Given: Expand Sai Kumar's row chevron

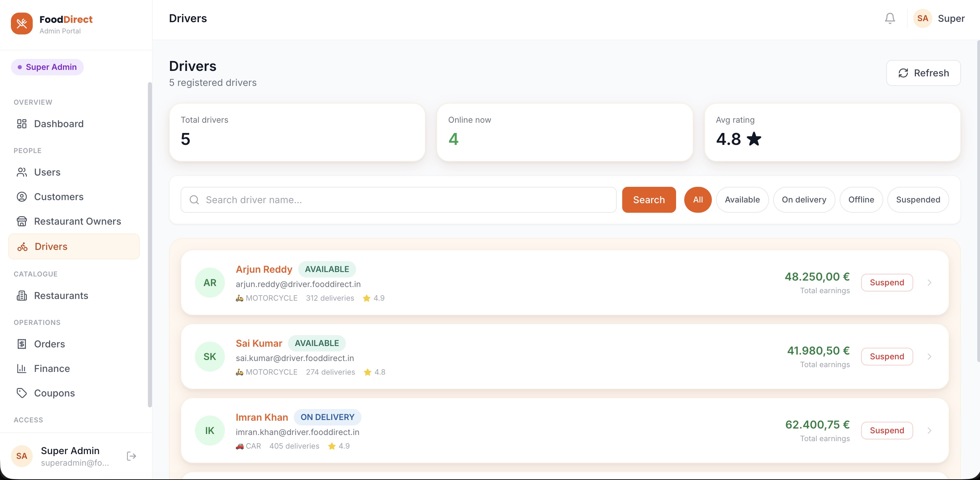Looking at the screenshot, I should pyautogui.click(x=930, y=357).
